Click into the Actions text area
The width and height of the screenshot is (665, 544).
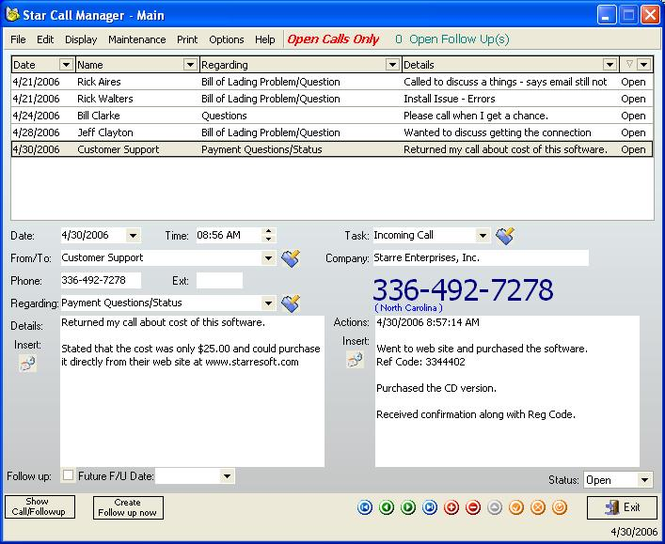tap(507, 391)
